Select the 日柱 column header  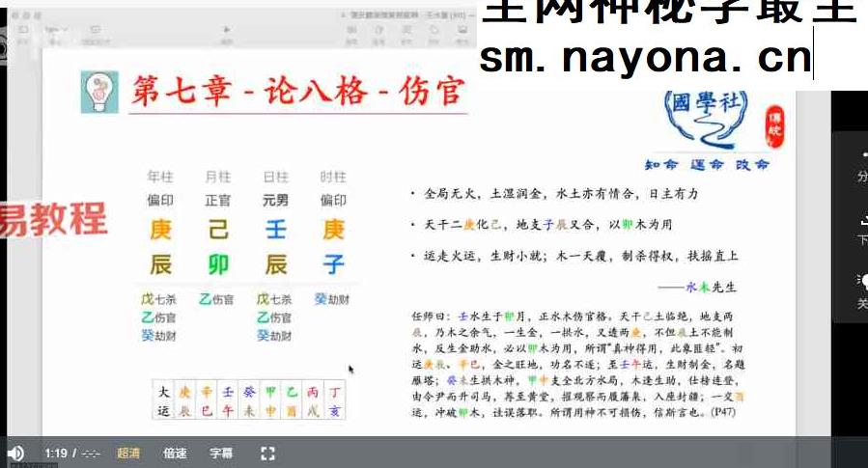[276, 177]
